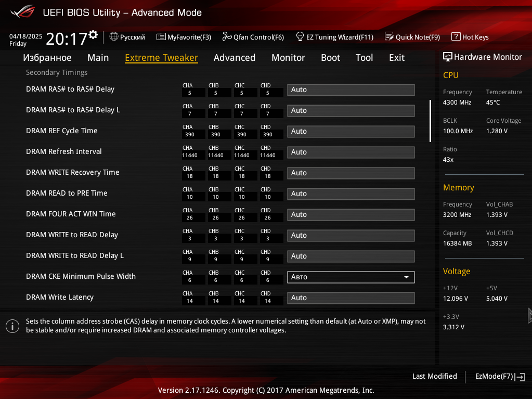Click the DRAM Refresh Interval label
The image size is (532, 399).
coord(64,152)
